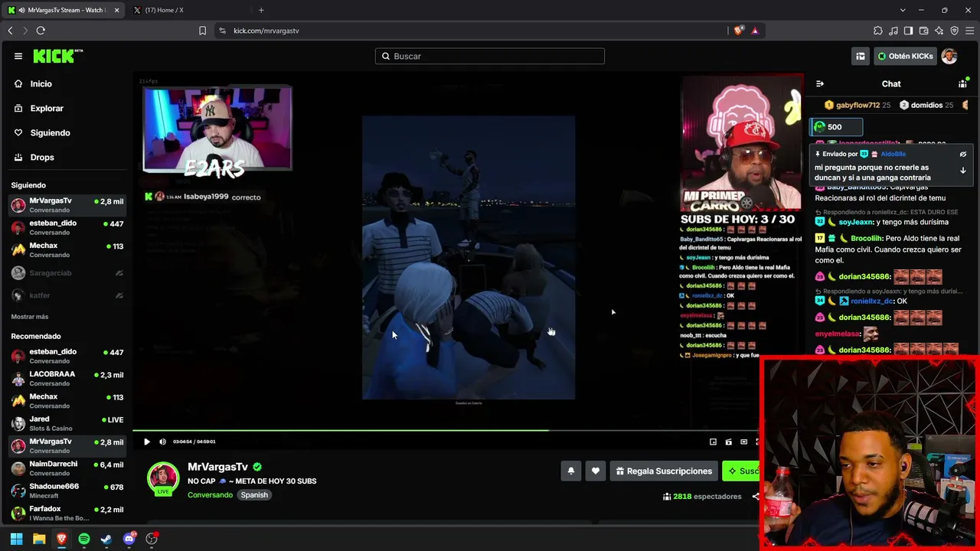Click the KICK logo

click(58, 56)
